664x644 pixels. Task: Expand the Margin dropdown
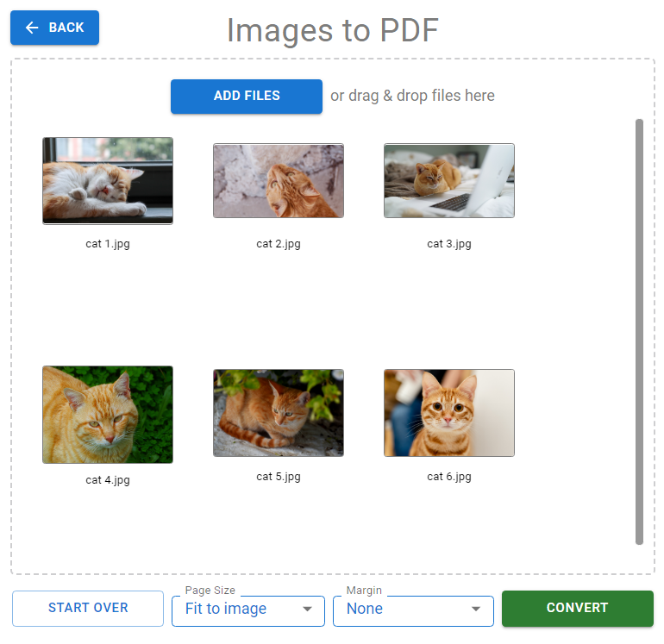coord(401,610)
